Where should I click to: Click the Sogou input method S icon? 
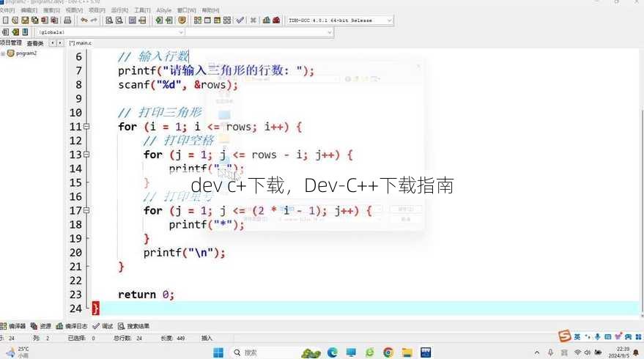tap(565, 336)
